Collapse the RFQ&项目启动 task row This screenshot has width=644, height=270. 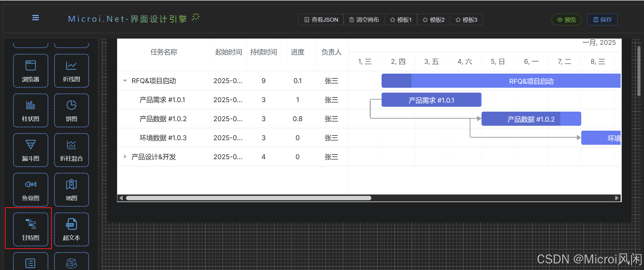pyautogui.click(x=125, y=81)
